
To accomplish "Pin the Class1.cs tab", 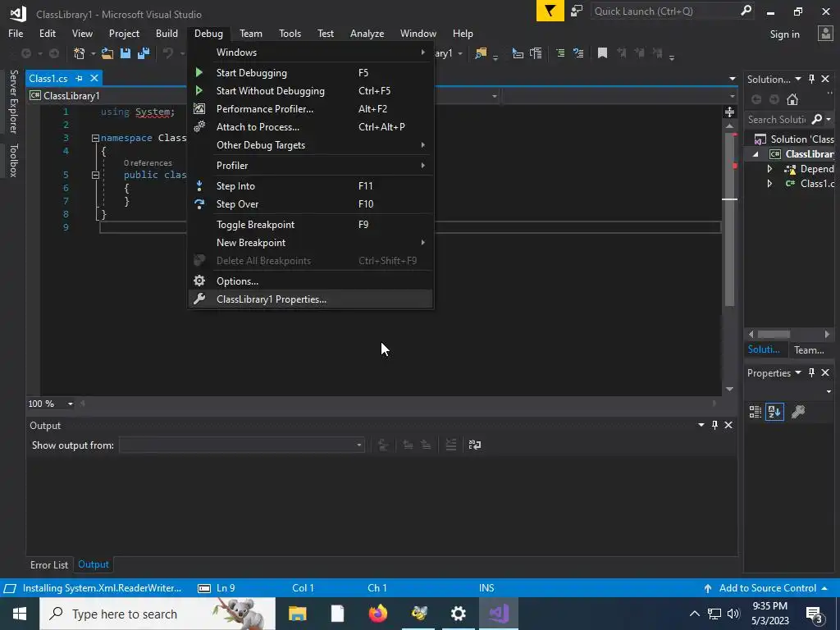I will pyautogui.click(x=80, y=78).
